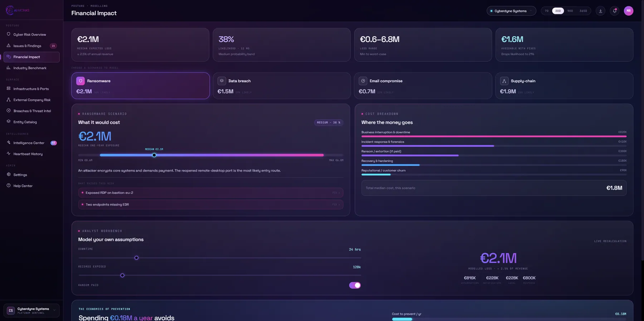The height and width of the screenshot is (321, 644).
Task: Click Fix on Two endpoints missing EDR
Action: (336, 204)
